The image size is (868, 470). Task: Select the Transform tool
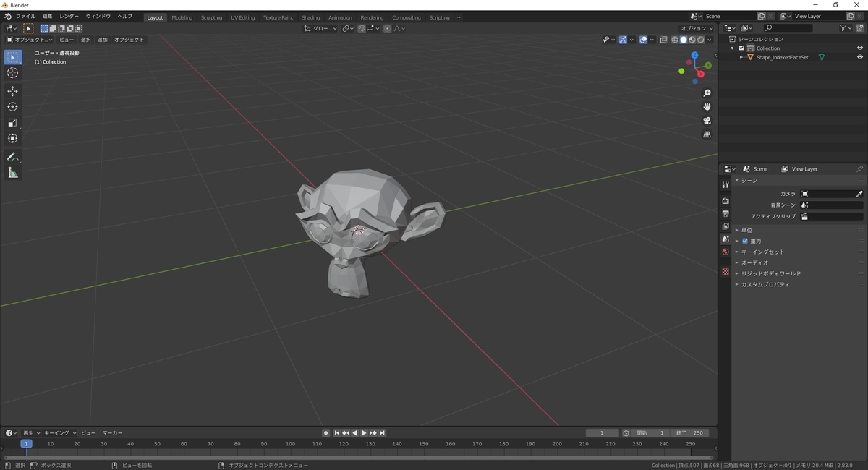tap(13, 138)
